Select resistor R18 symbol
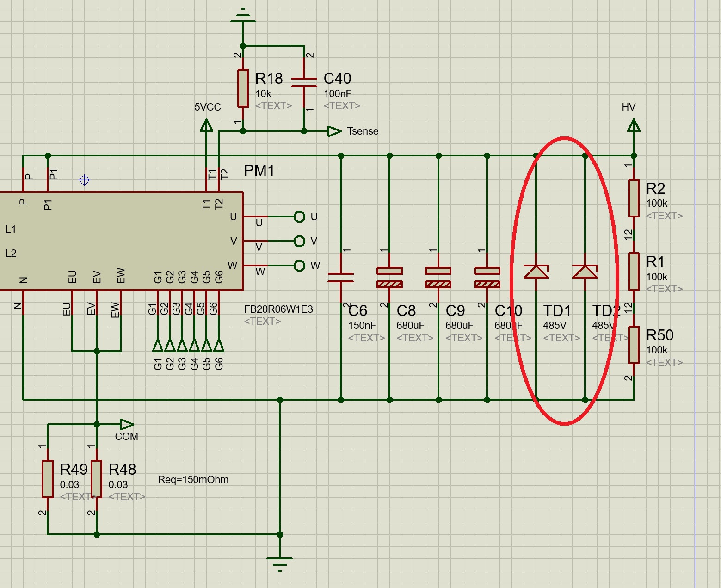 point(243,88)
